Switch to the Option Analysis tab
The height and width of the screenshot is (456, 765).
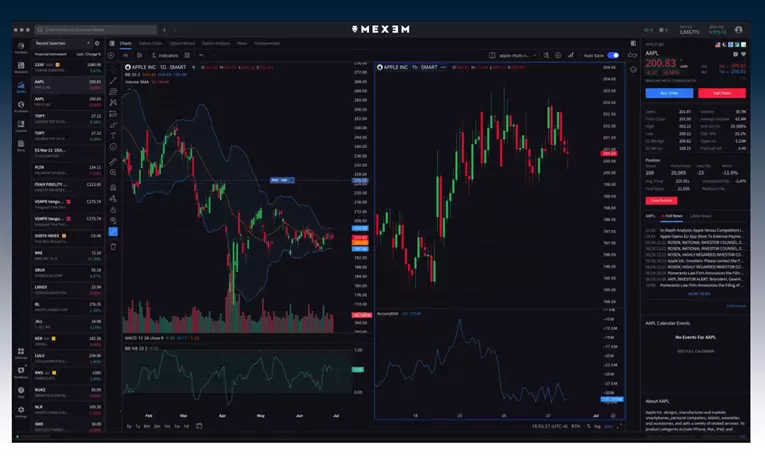coord(216,43)
